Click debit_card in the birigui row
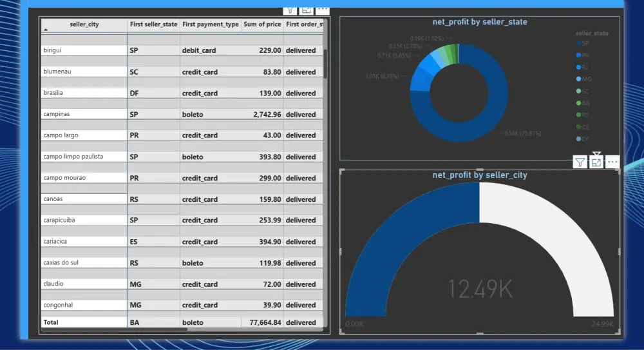 [199, 50]
